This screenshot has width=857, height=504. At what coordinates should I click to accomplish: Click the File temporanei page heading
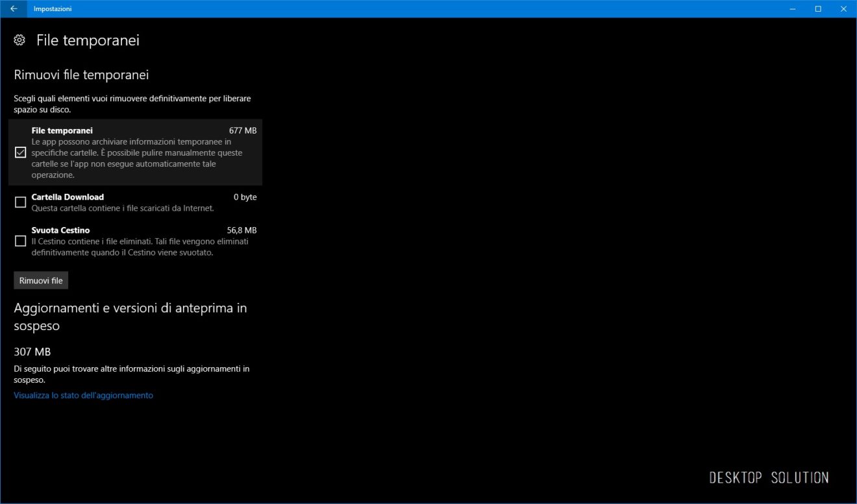(88, 40)
